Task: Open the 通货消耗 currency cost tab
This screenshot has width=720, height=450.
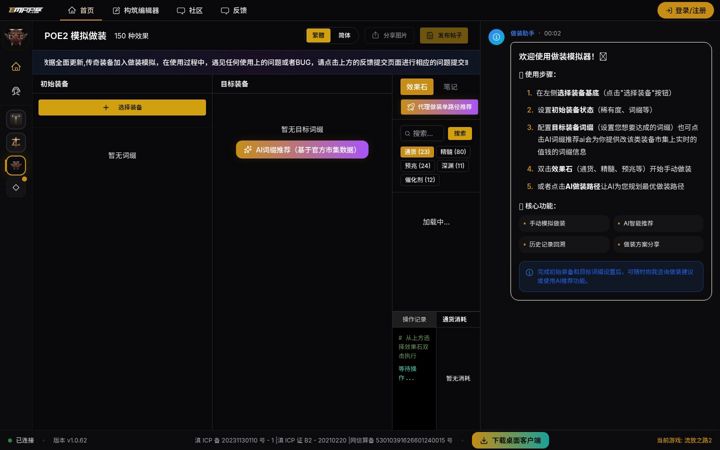Action: point(455,319)
